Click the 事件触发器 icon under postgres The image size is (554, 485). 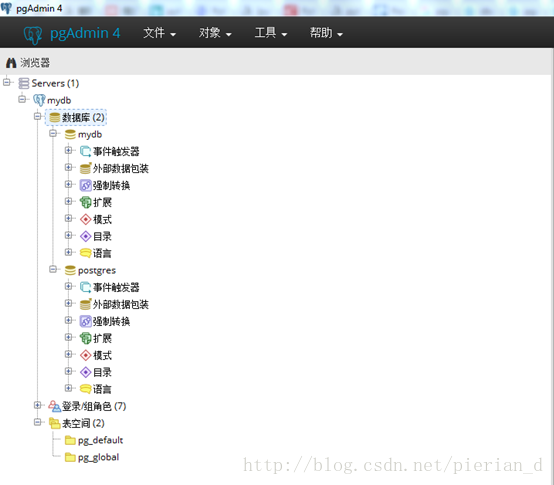coord(86,287)
